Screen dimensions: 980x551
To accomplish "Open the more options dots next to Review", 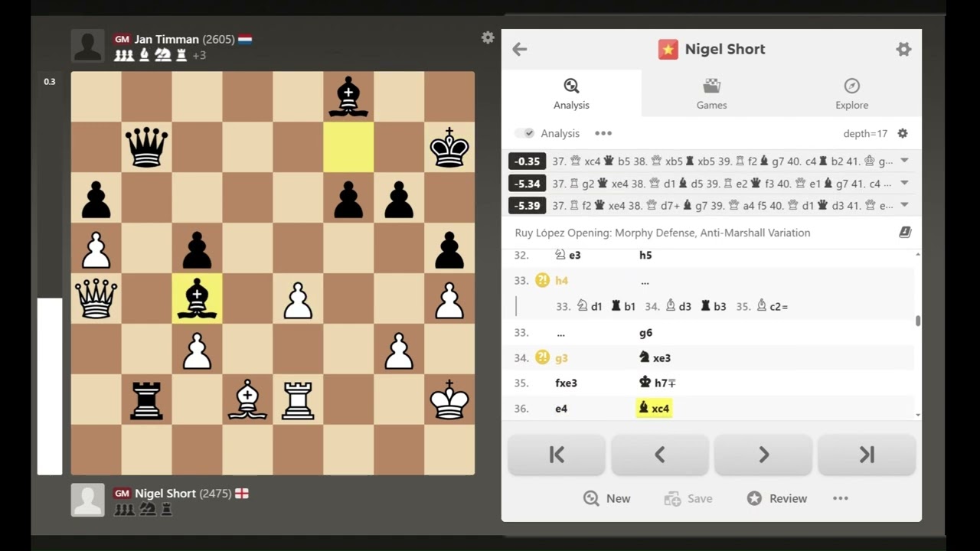I will 841,498.
